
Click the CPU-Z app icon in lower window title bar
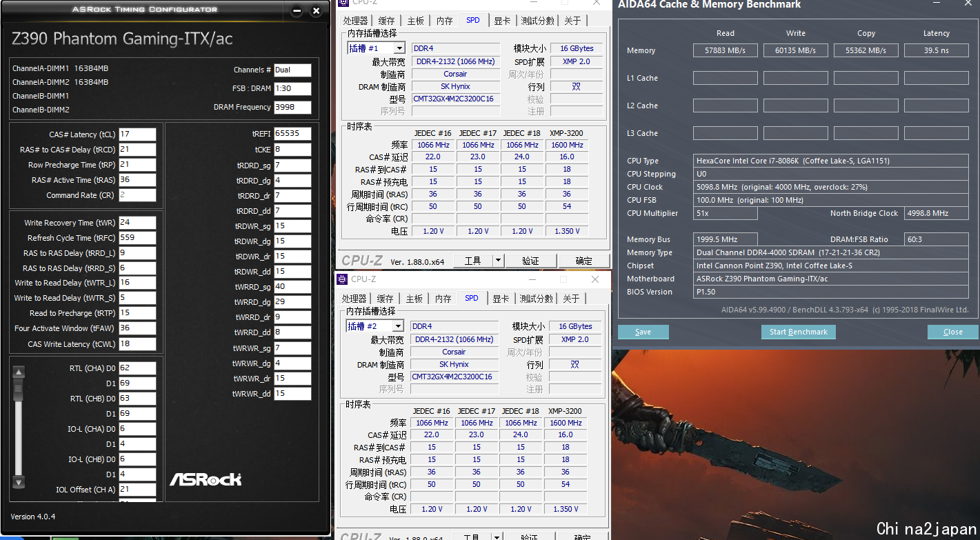(x=342, y=279)
